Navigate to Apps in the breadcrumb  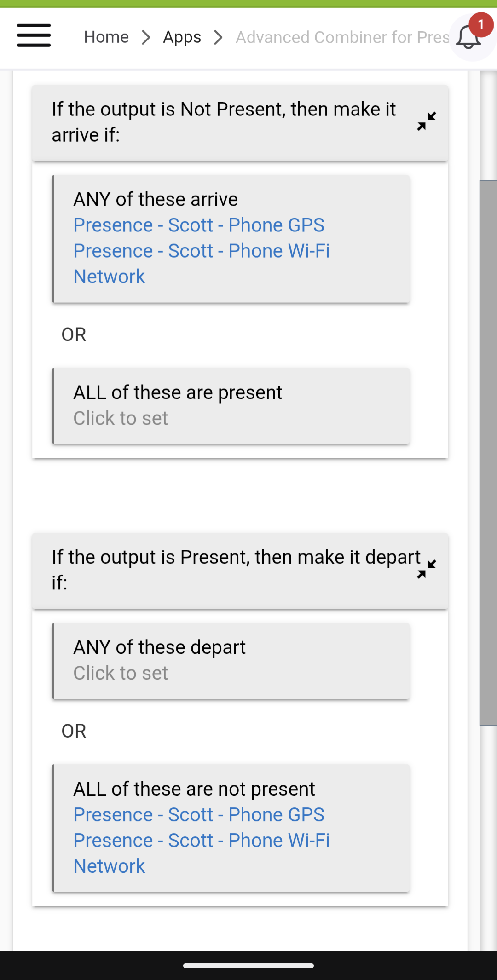coord(182,37)
